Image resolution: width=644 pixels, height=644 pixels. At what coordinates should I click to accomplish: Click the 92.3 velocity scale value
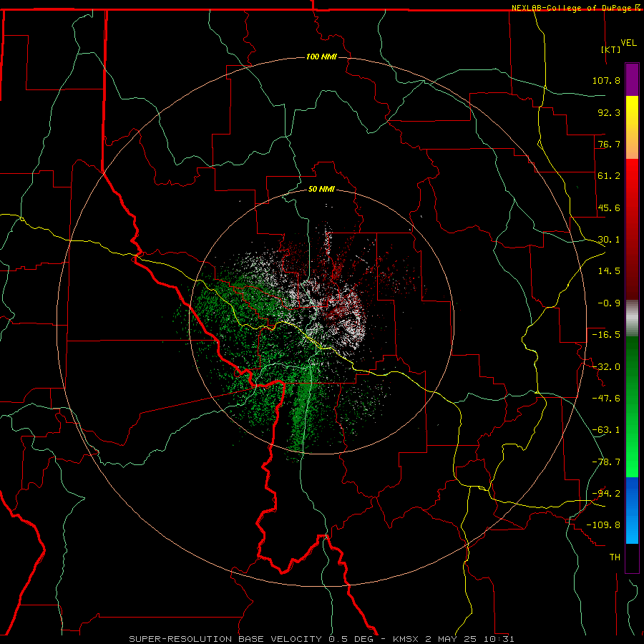point(609,112)
